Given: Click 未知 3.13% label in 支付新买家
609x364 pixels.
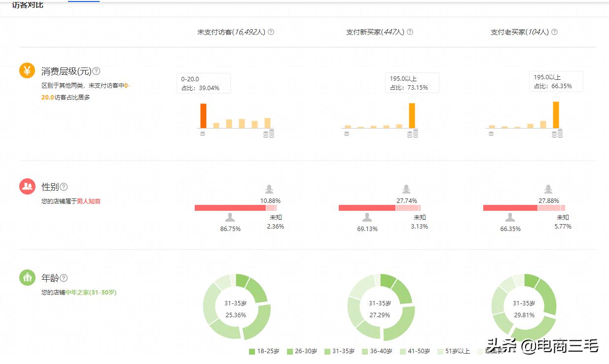Looking at the screenshot, I should pos(420,222).
